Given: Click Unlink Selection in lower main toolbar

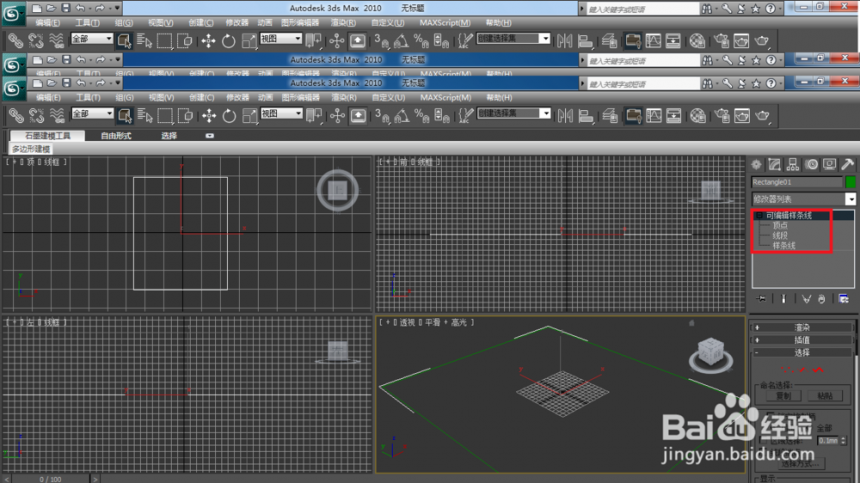Looking at the screenshot, I should click(x=36, y=116).
